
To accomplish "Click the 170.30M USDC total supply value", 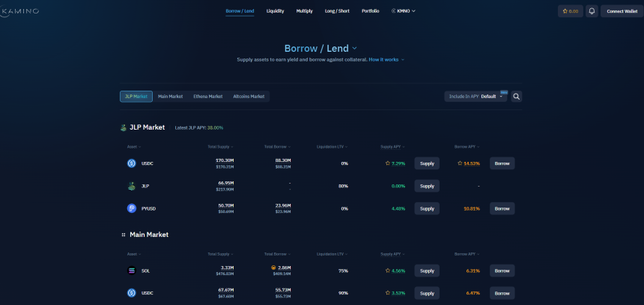I will point(225,160).
